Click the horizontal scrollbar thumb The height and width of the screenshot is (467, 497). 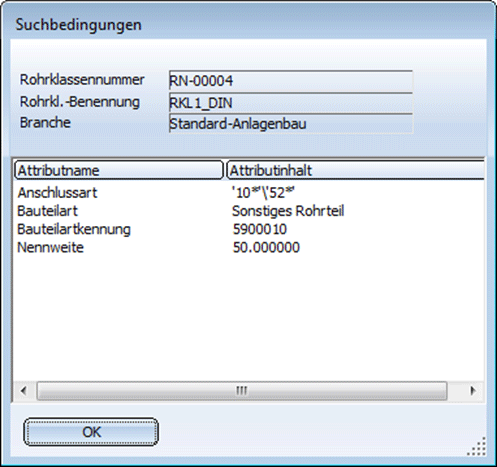[242, 390]
